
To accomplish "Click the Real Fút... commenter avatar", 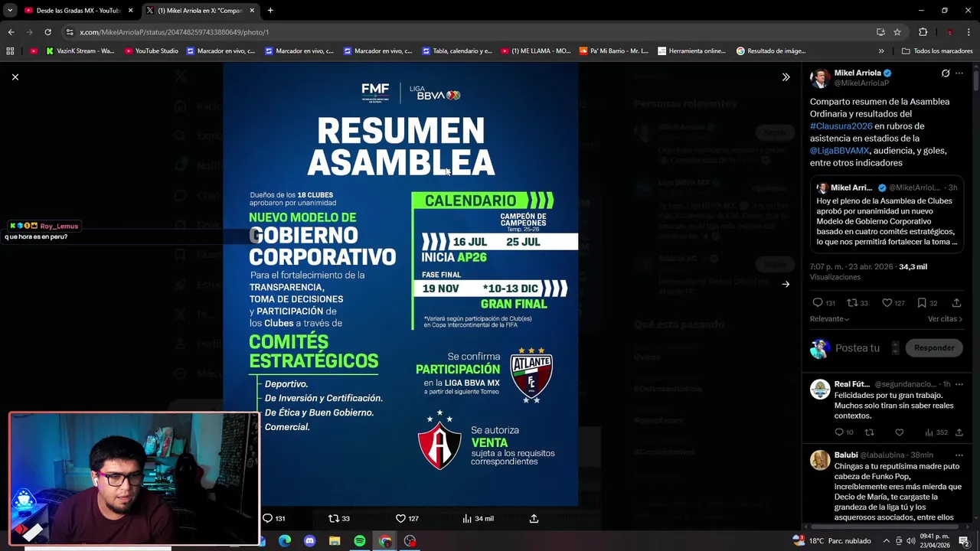I will pos(820,389).
